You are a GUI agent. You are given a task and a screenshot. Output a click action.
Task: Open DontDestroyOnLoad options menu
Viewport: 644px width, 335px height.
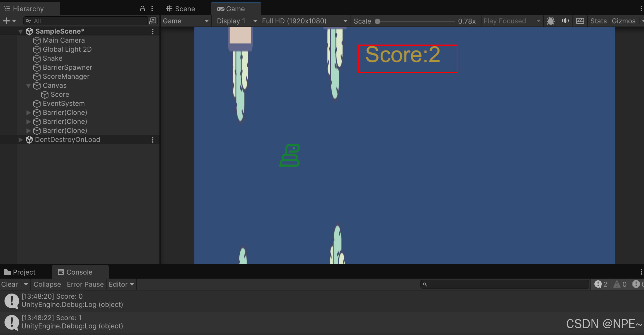tap(153, 140)
